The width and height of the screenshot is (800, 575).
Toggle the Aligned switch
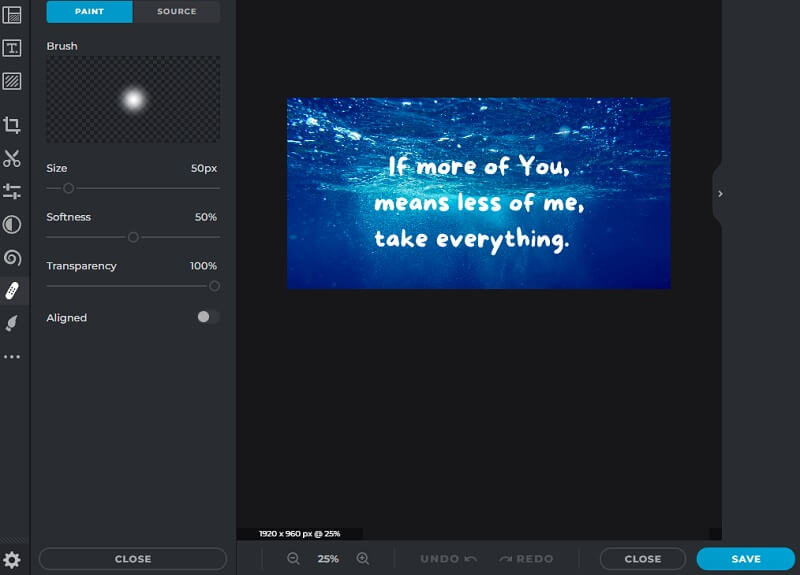click(208, 317)
